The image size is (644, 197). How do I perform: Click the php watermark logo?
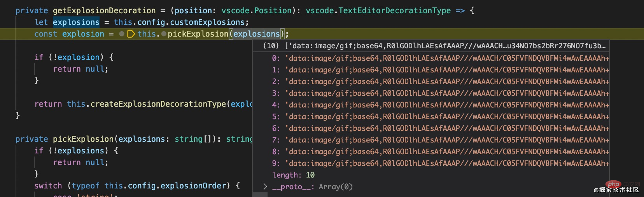click(x=613, y=184)
